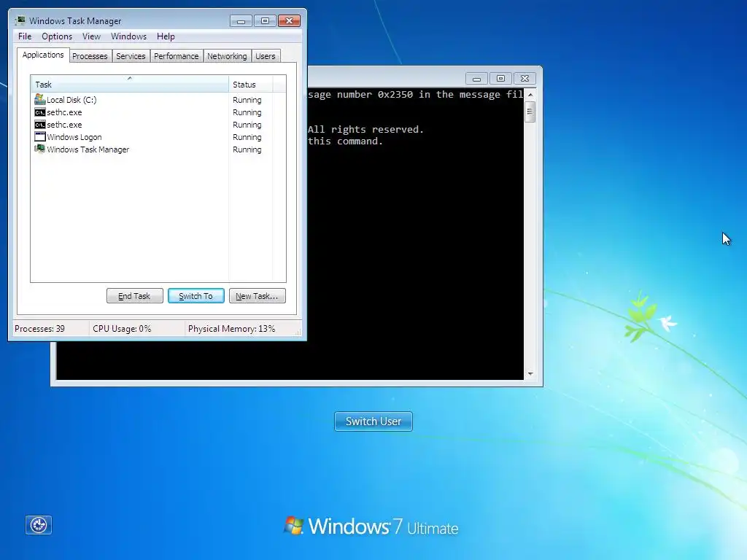Image resolution: width=747 pixels, height=560 pixels.
Task: Open the Options menu
Action: click(57, 36)
